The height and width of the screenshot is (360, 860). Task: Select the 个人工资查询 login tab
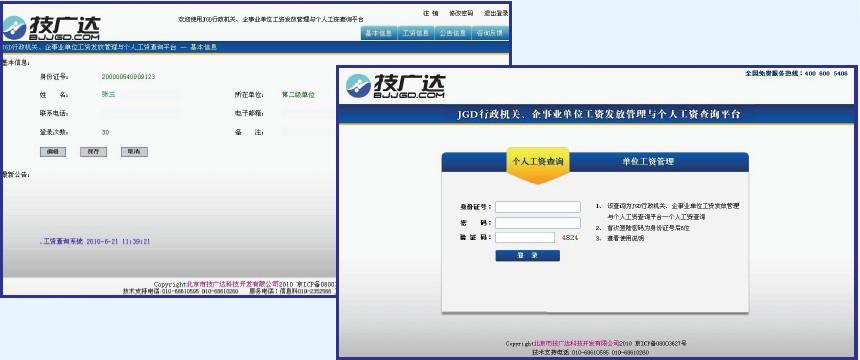[x=538, y=162]
